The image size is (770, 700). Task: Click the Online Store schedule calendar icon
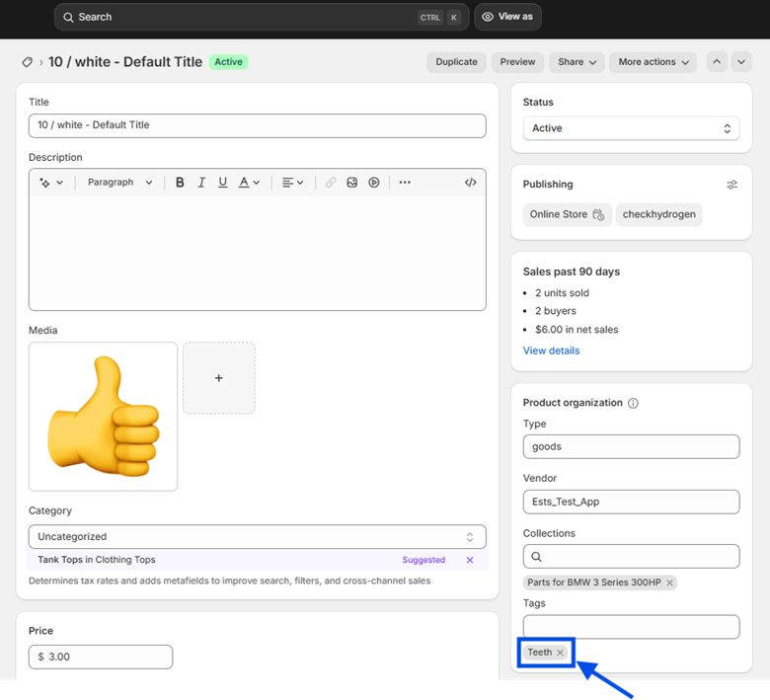598,214
